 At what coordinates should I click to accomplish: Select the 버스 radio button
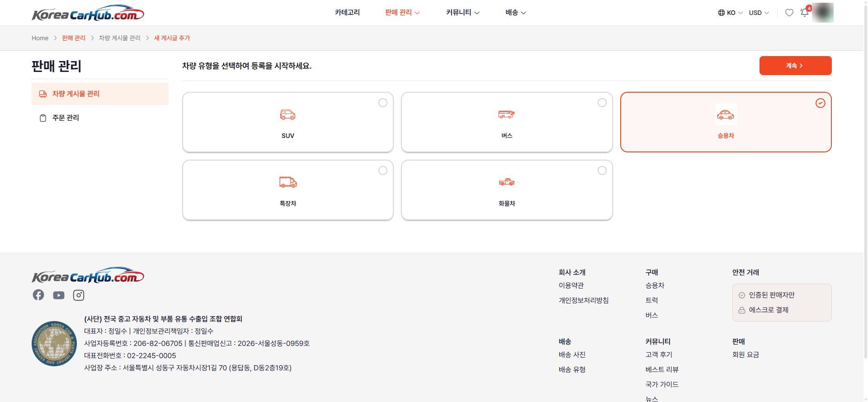602,103
